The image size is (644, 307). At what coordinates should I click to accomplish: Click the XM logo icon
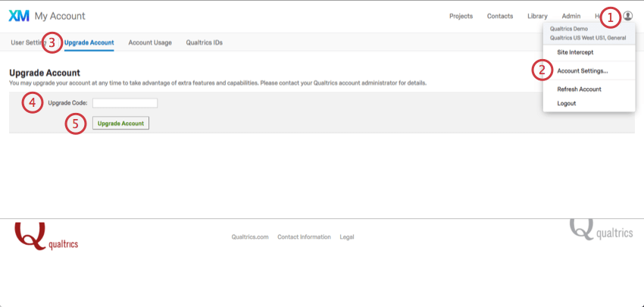pyautogui.click(x=19, y=16)
